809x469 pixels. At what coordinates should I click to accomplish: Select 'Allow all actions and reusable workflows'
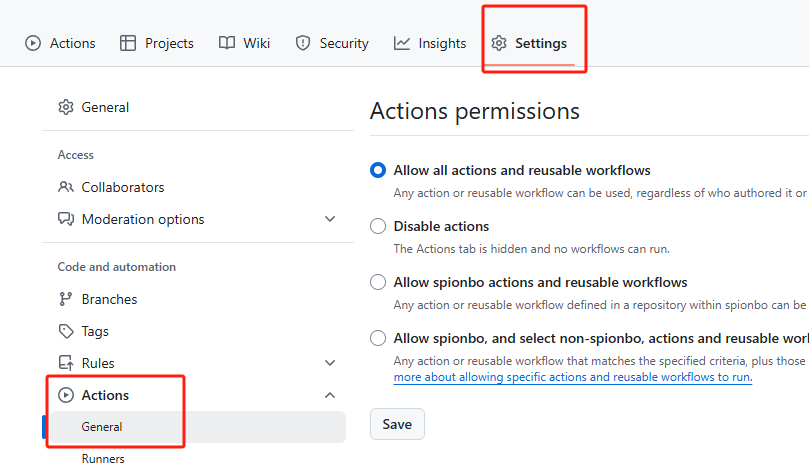[378, 170]
